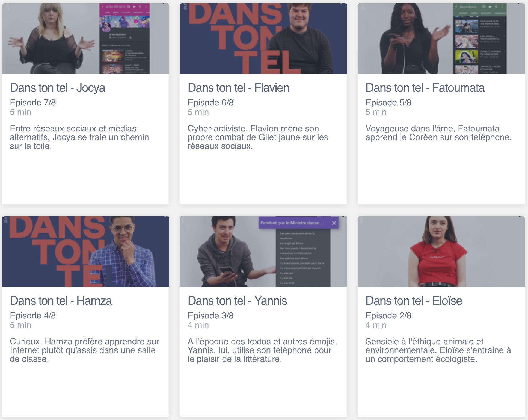Click the title 'Dans ton tel - Flavien'
528x420 pixels.
click(238, 88)
